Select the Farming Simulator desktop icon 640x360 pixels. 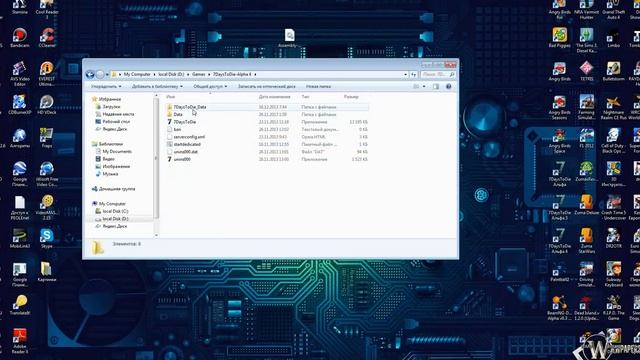point(587,107)
